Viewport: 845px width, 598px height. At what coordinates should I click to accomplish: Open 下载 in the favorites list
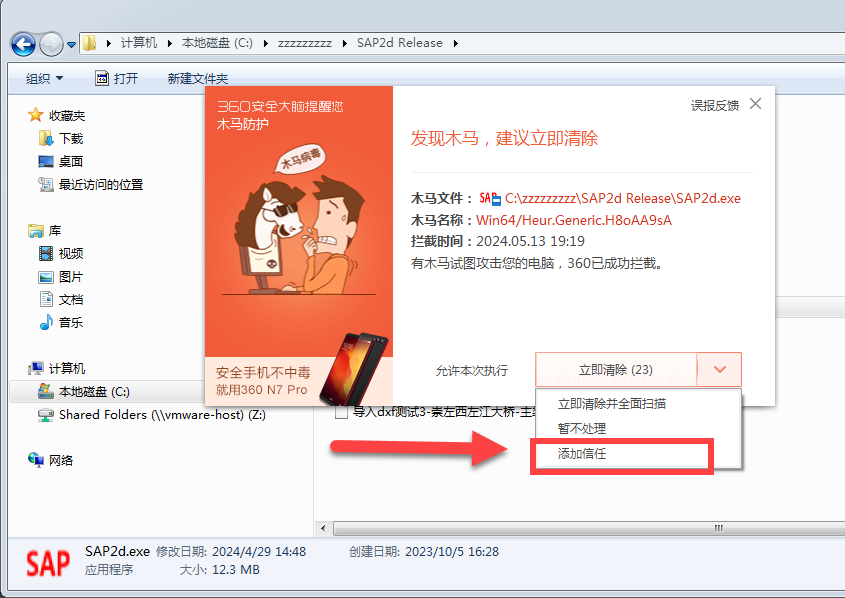coord(71,139)
